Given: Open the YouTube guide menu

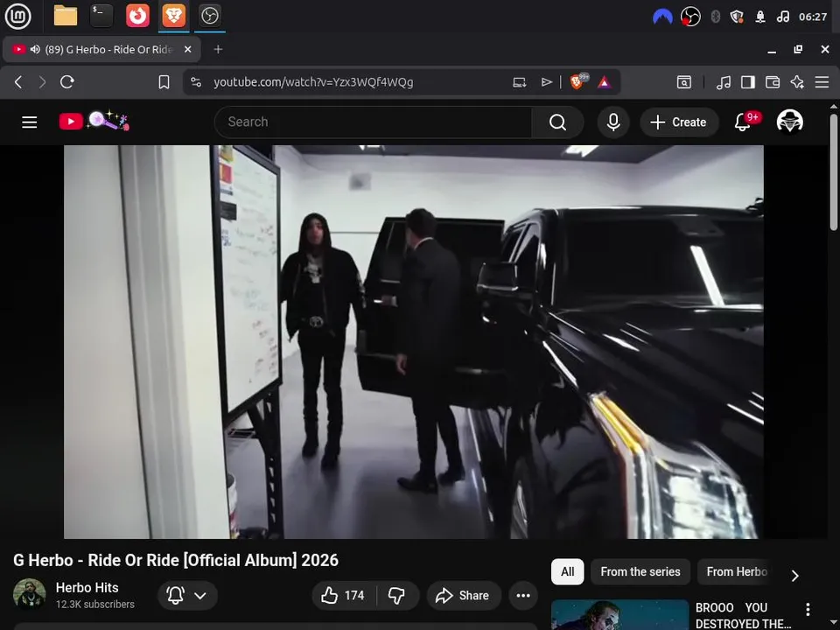Looking at the screenshot, I should pos(30,122).
